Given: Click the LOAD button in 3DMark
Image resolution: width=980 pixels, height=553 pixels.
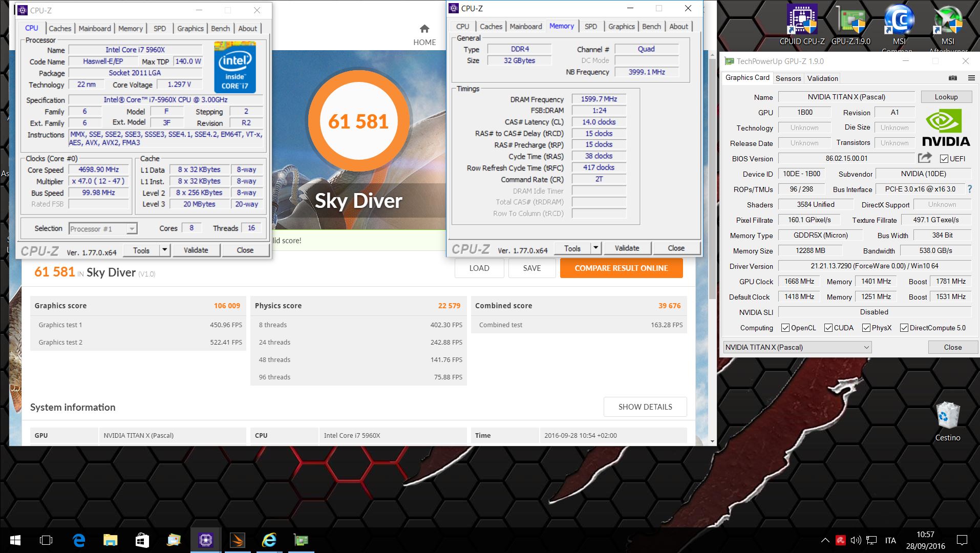Looking at the screenshot, I should [x=479, y=268].
